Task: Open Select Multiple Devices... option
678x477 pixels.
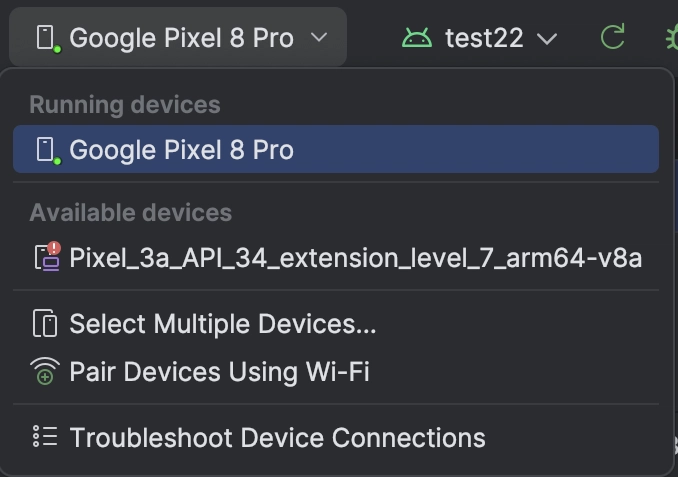Action: (336, 323)
